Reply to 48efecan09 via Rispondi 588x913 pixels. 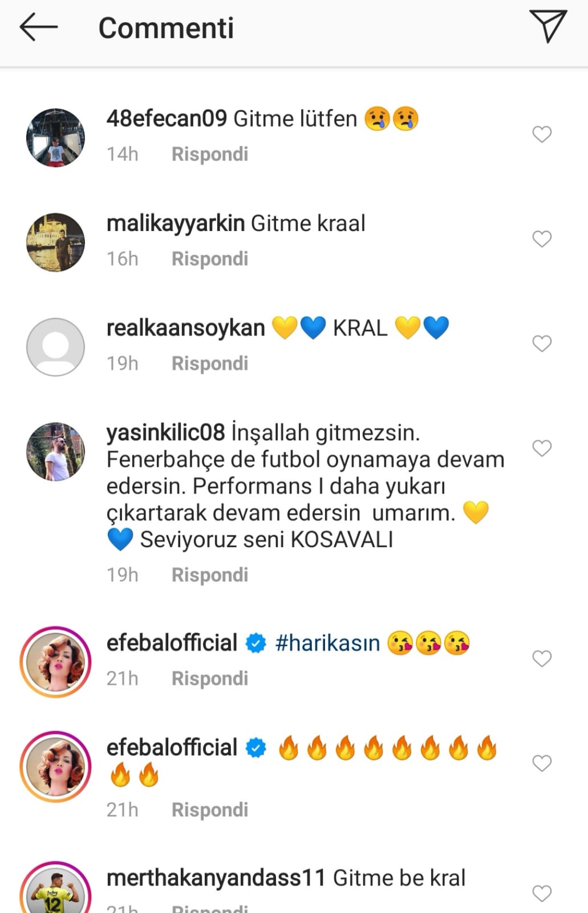click(x=210, y=154)
